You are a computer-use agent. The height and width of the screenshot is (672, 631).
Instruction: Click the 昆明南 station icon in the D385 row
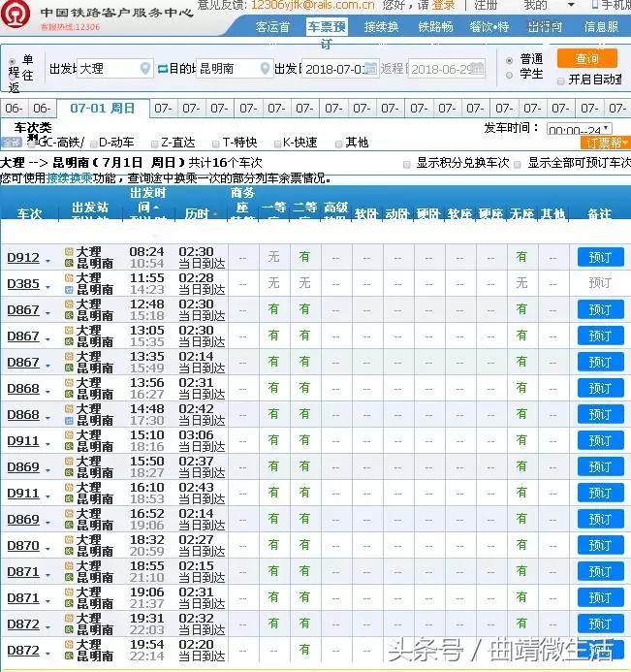point(69,290)
